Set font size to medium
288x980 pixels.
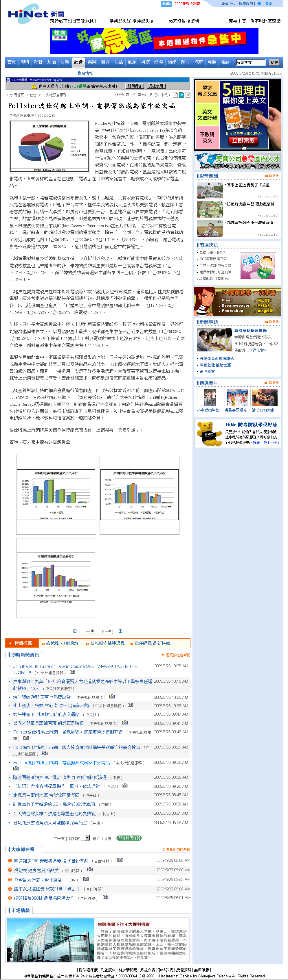[181, 95]
